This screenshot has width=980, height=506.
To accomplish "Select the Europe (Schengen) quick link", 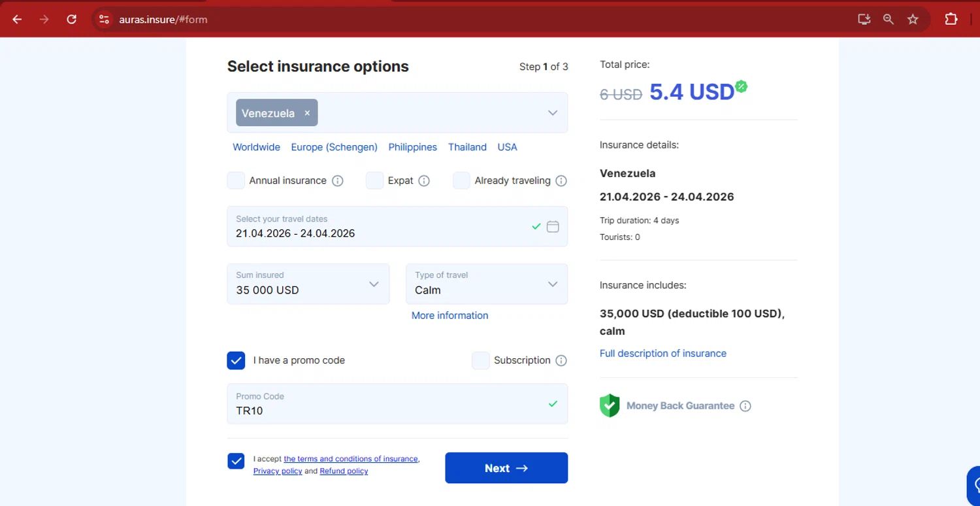I will (x=334, y=147).
